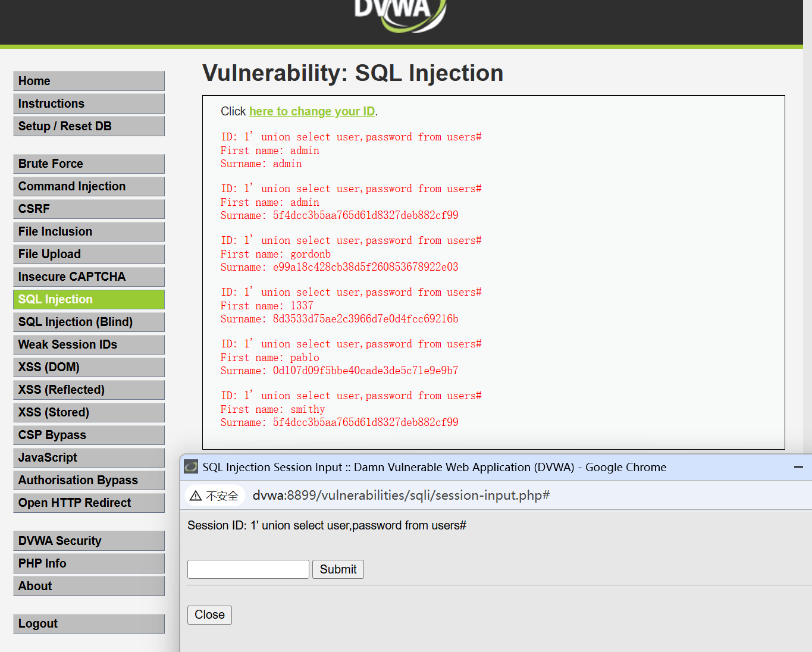Navigate to XSS (Reflected)
The width and height of the screenshot is (812, 652).
(89, 390)
